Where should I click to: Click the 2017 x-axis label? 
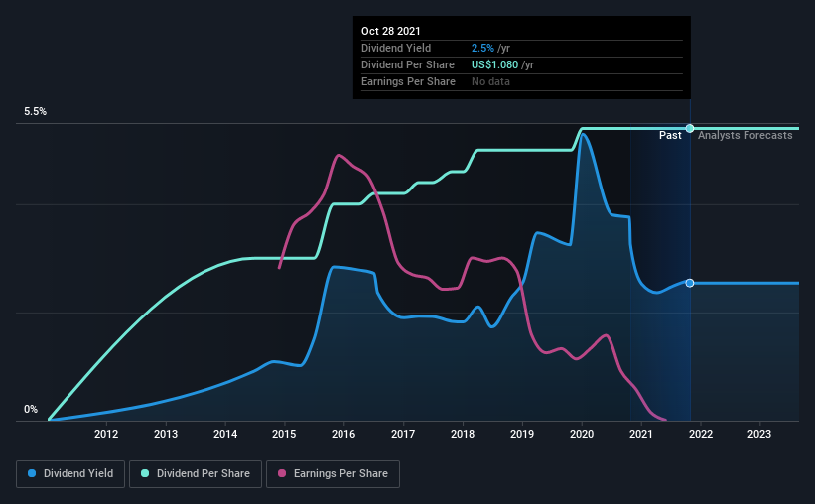403,434
